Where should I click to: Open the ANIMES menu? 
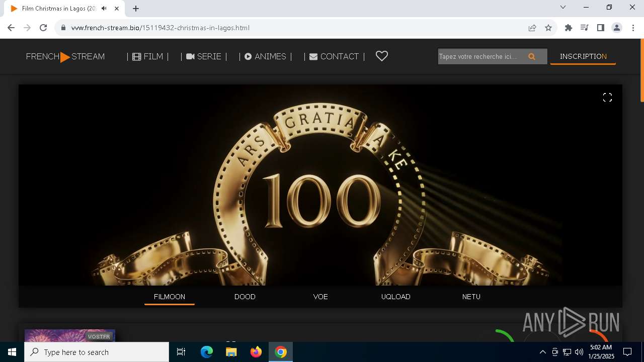265,57
